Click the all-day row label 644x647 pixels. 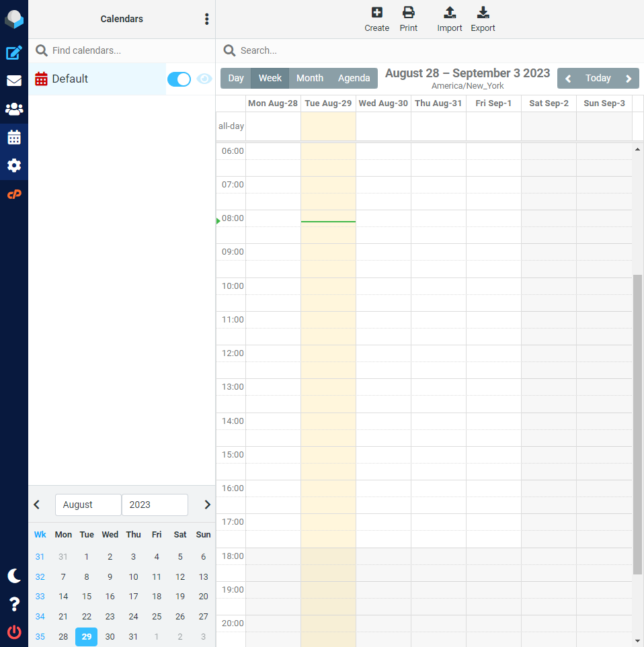pyautogui.click(x=231, y=126)
